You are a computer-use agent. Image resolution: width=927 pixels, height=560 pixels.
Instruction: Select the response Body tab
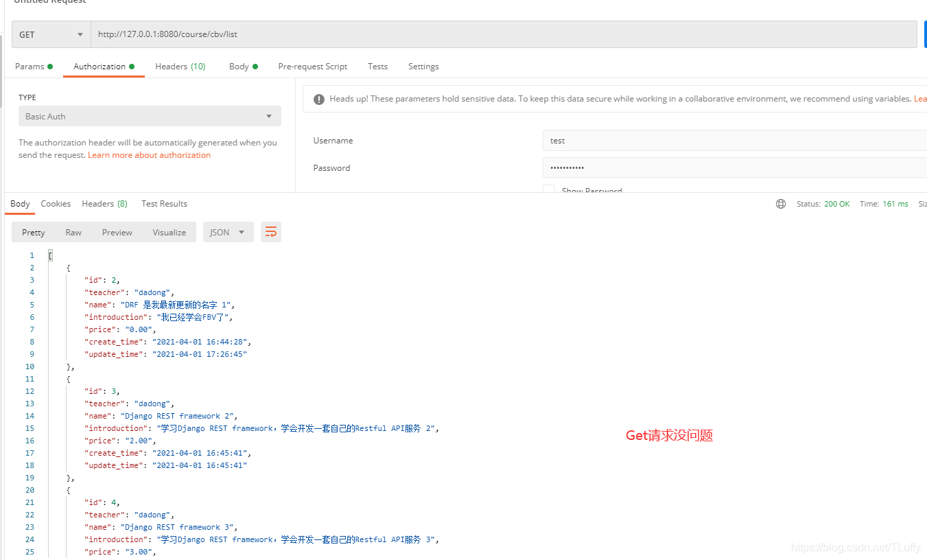[x=20, y=204]
